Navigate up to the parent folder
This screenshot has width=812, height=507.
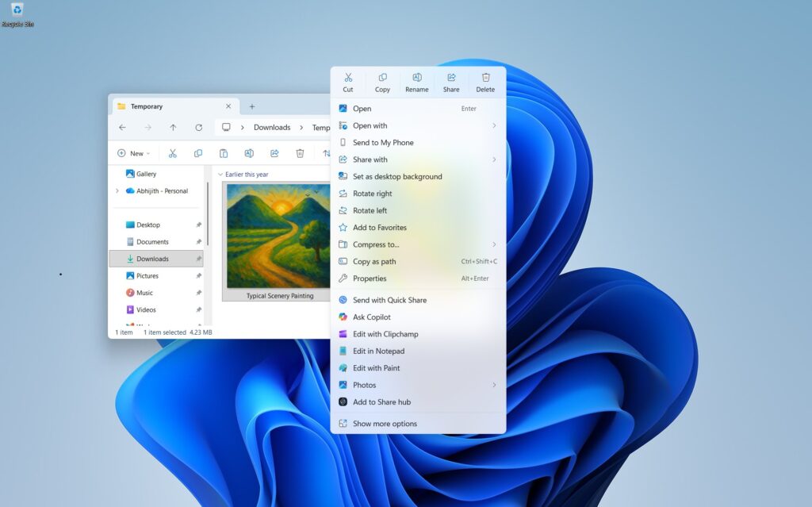pyautogui.click(x=173, y=127)
